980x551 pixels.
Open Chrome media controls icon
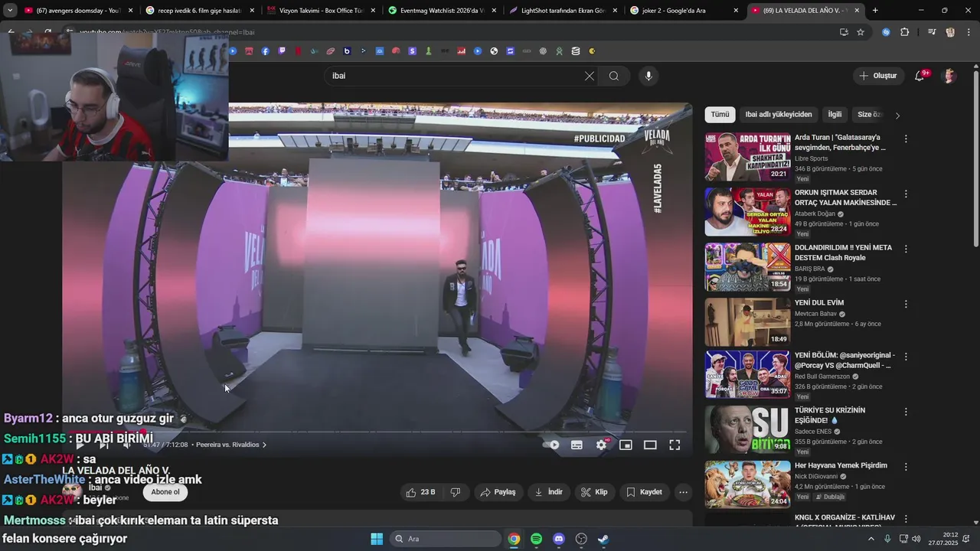tap(932, 32)
